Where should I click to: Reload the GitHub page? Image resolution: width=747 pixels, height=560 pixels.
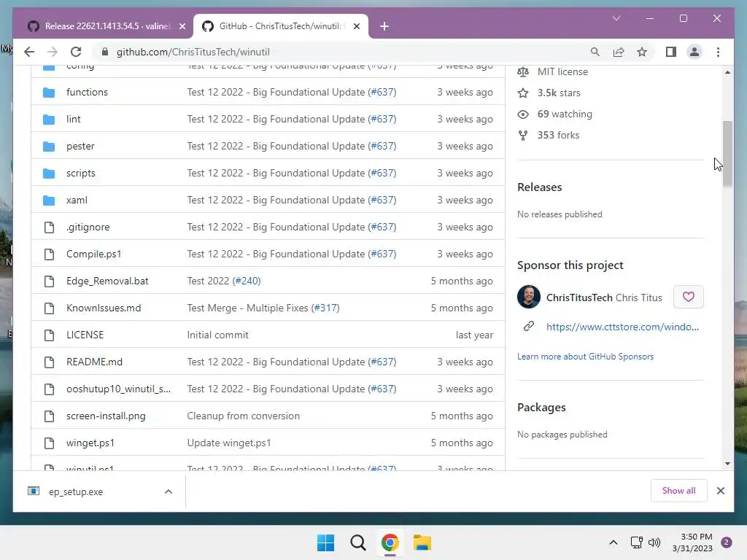76,52
